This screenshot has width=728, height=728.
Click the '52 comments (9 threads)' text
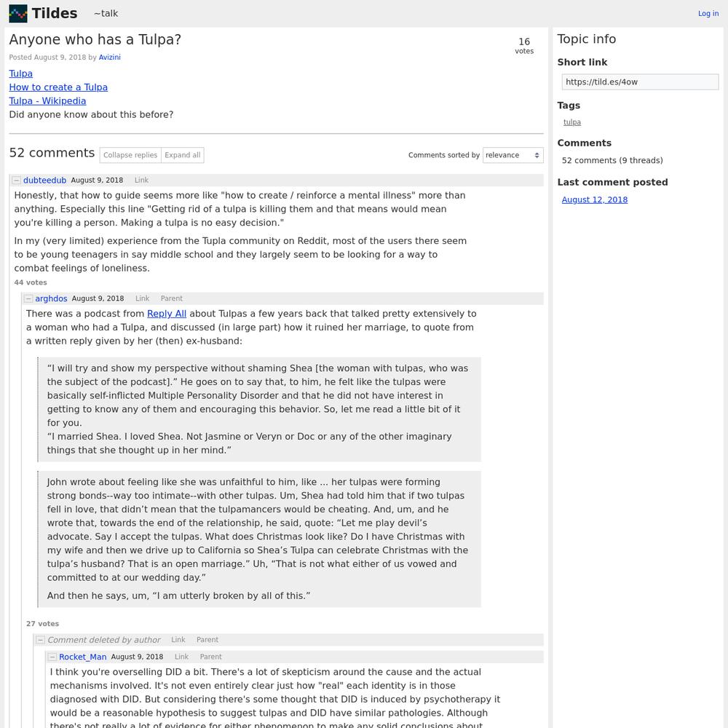[612, 161]
